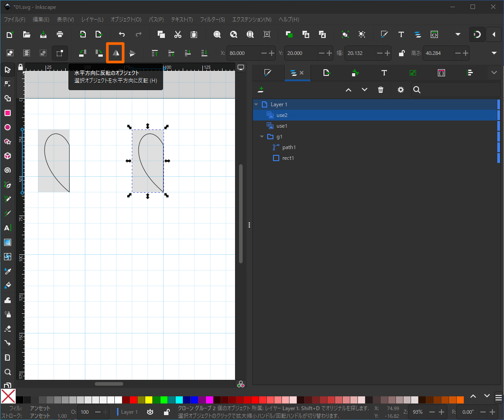Switch to Fill and Stroke dock tab
Viewport: 504px width, 420px height.
click(x=268, y=73)
